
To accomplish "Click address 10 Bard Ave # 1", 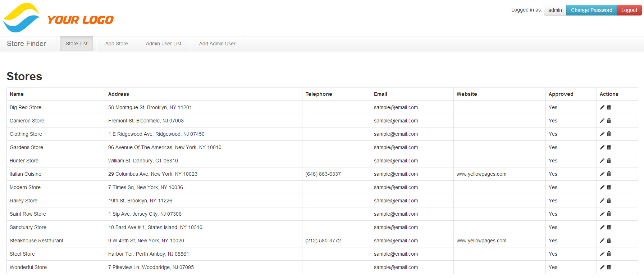I will pos(155,227).
